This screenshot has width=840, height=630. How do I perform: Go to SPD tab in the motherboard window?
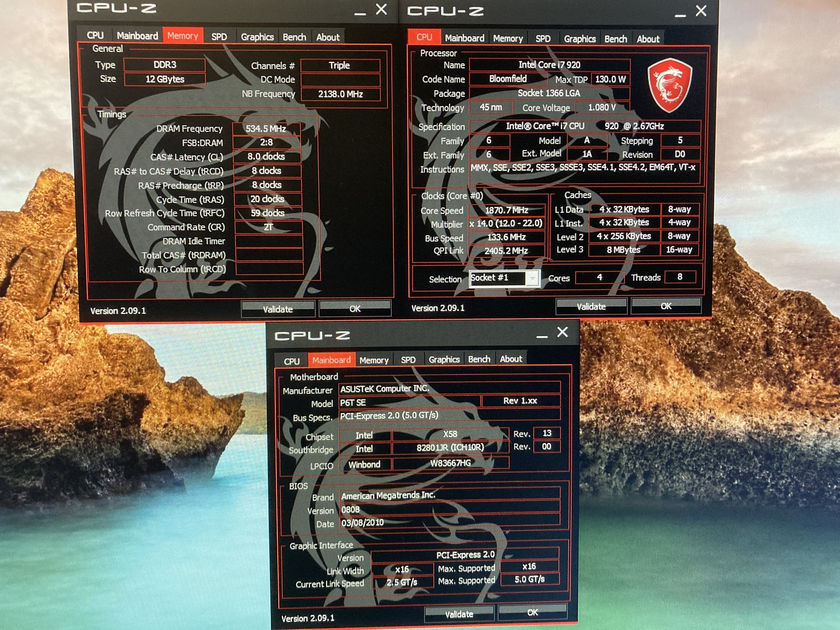(x=408, y=360)
